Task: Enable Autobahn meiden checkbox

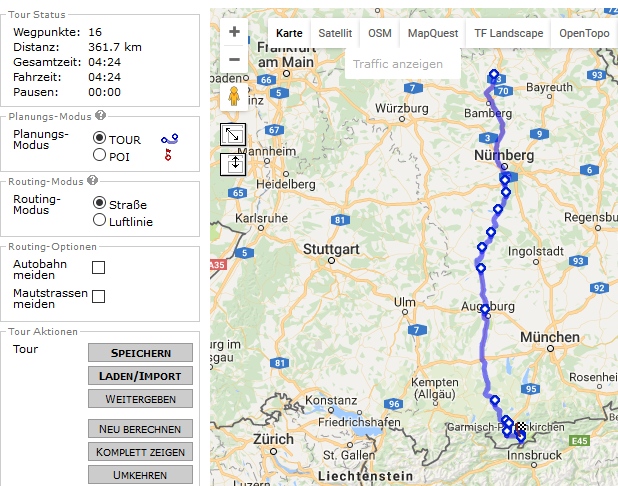Action: coord(98,267)
